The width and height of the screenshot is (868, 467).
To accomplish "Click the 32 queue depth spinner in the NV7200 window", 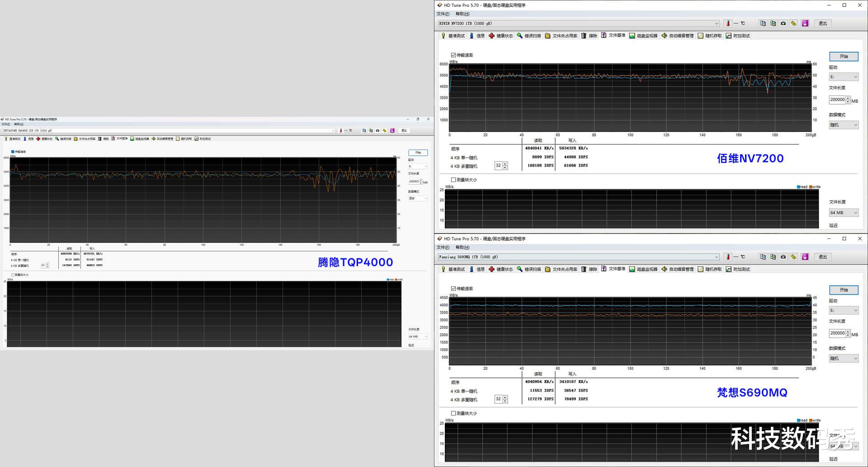I will [501, 166].
